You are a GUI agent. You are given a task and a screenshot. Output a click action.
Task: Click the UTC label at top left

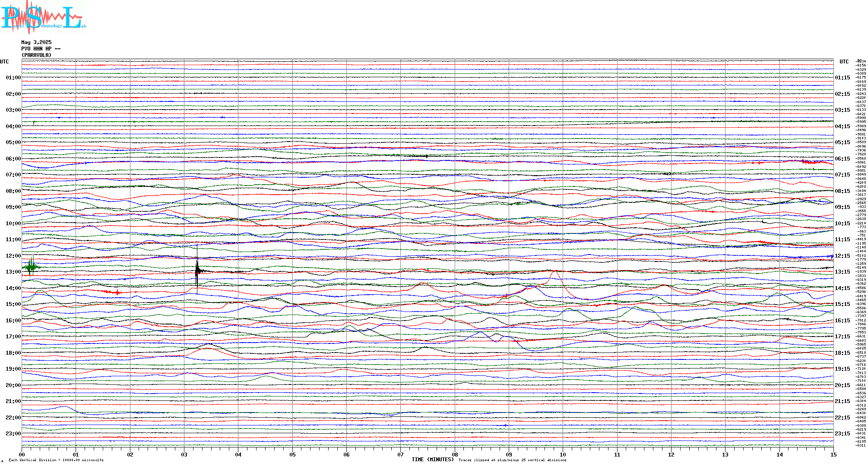coord(4,62)
